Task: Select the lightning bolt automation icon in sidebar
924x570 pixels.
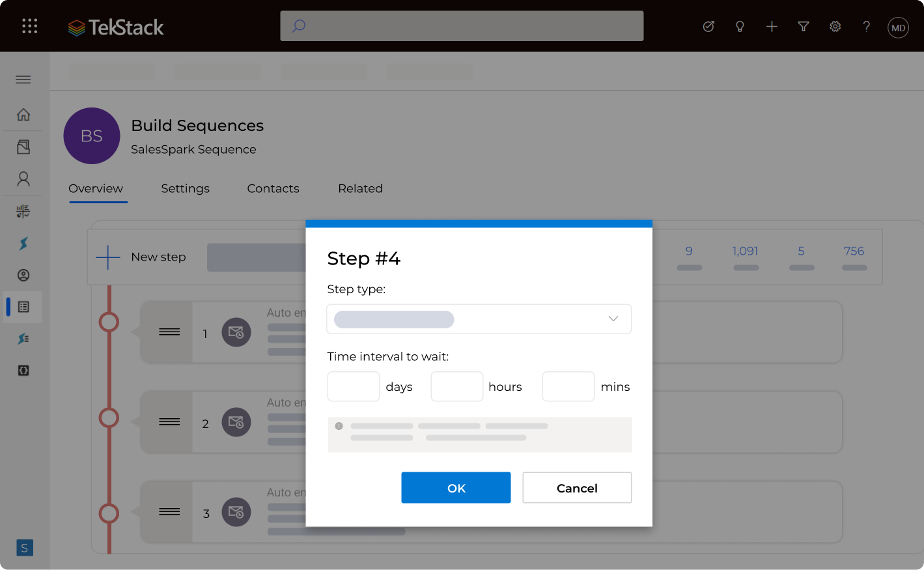Action: [23, 243]
